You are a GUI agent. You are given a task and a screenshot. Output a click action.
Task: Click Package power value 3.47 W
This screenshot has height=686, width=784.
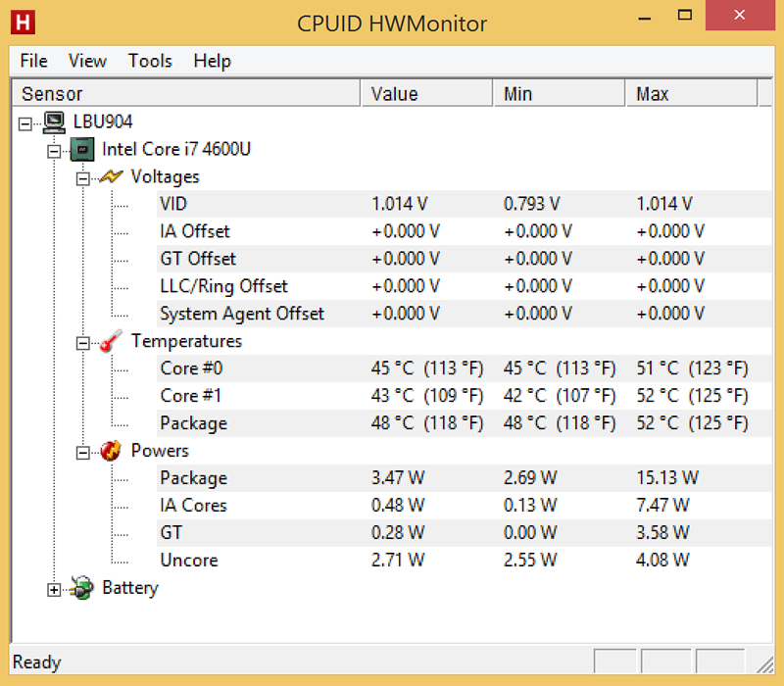[398, 478]
